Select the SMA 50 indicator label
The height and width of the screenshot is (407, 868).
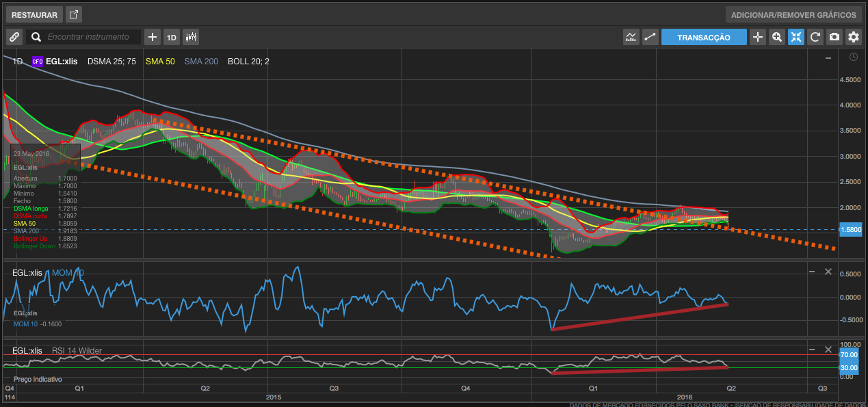point(160,62)
